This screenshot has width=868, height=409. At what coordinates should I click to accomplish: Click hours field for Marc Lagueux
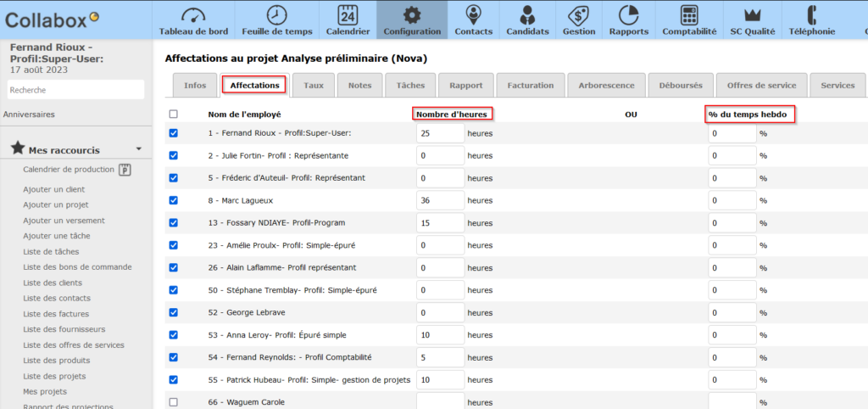pyautogui.click(x=440, y=200)
